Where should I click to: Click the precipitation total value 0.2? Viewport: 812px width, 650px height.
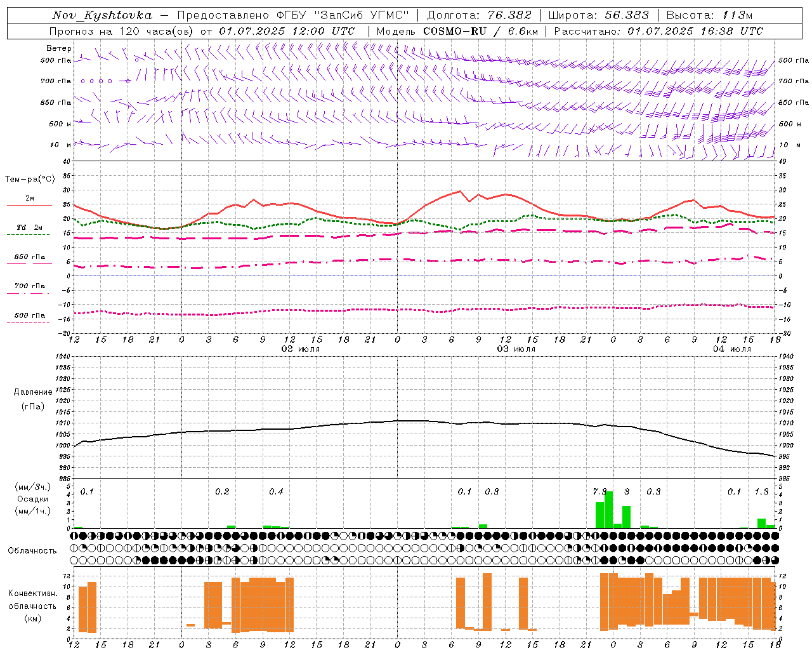[222, 492]
